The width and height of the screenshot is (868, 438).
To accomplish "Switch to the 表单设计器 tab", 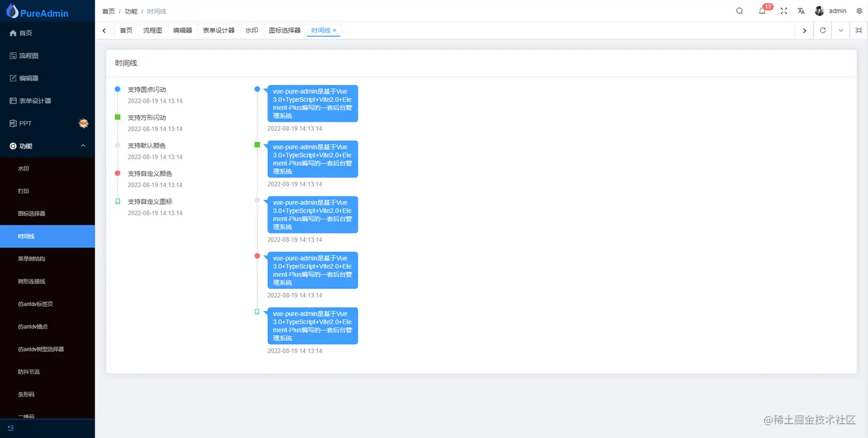I will click(x=219, y=30).
